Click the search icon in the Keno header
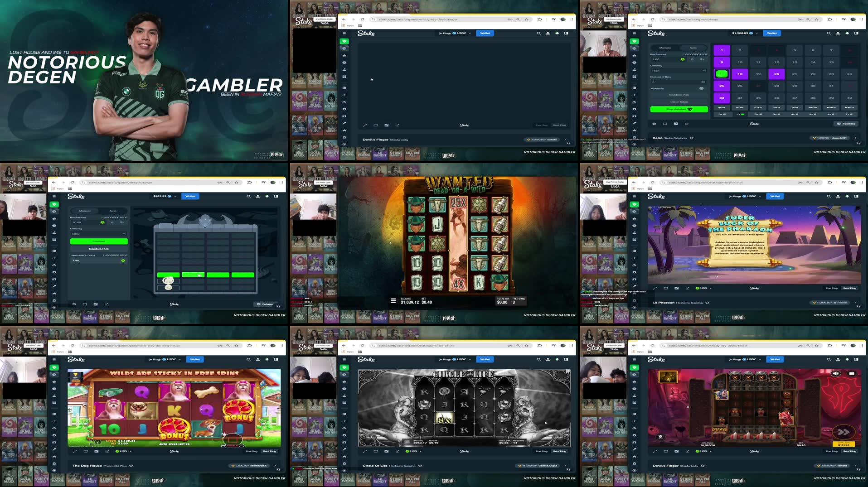Screen dimensions: 868x487 coord(829,33)
